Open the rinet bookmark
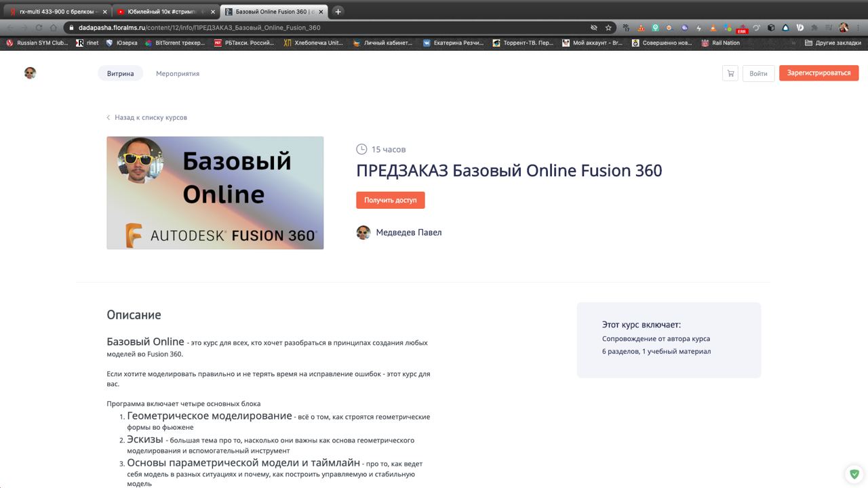The height and width of the screenshot is (488, 868). (x=87, y=43)
